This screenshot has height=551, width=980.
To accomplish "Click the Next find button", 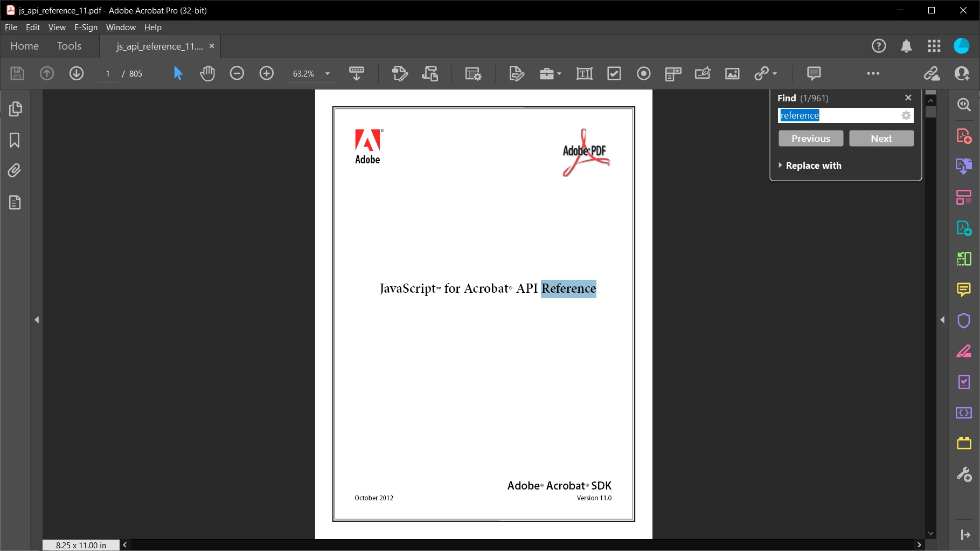I will [x=881, y=139].
